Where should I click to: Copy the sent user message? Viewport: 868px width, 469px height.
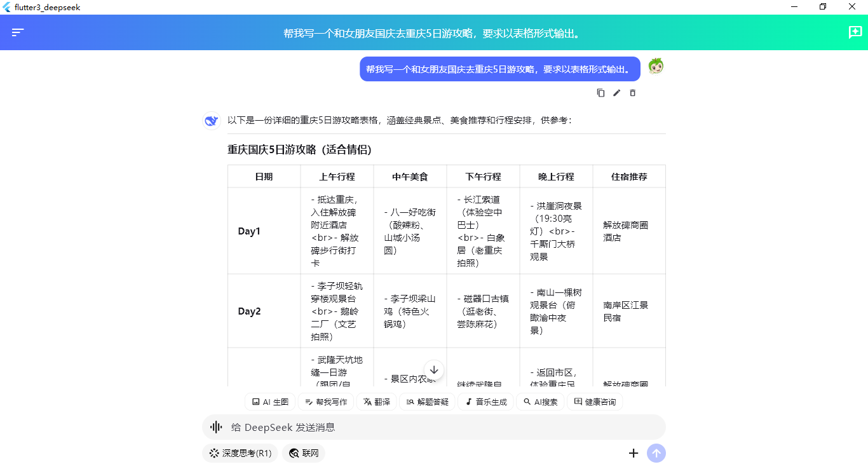(x=600, y=93)
